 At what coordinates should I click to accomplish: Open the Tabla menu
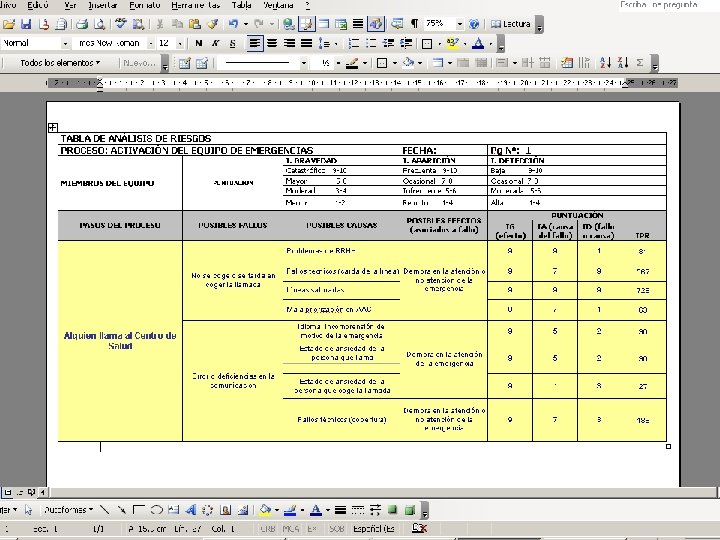coord(241,6)
